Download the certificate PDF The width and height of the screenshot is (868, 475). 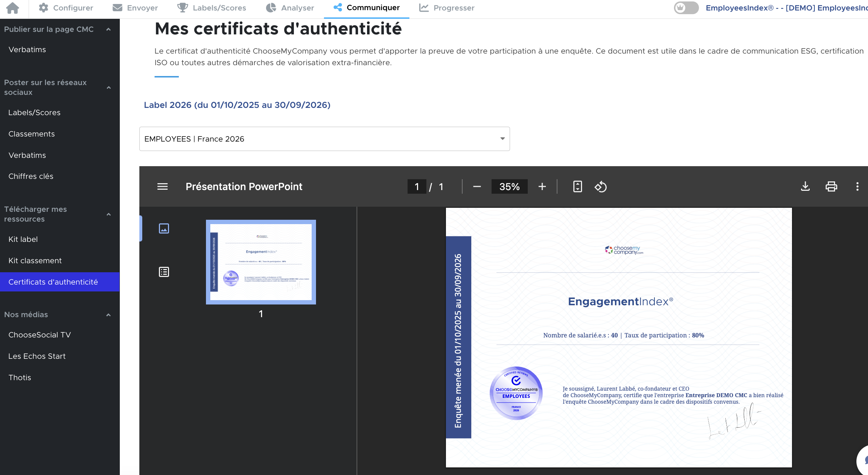tap(805, 186)
